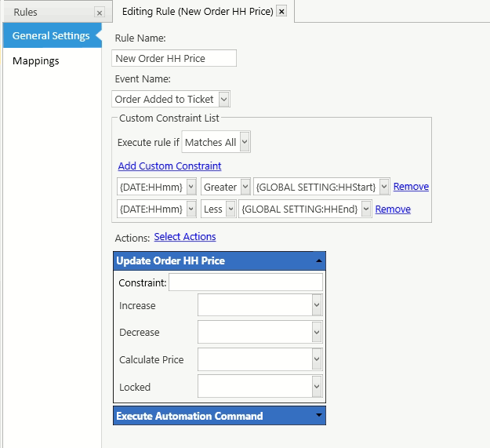Open the Locked dropdown
The image size is (490, 448).
point(317,387)
